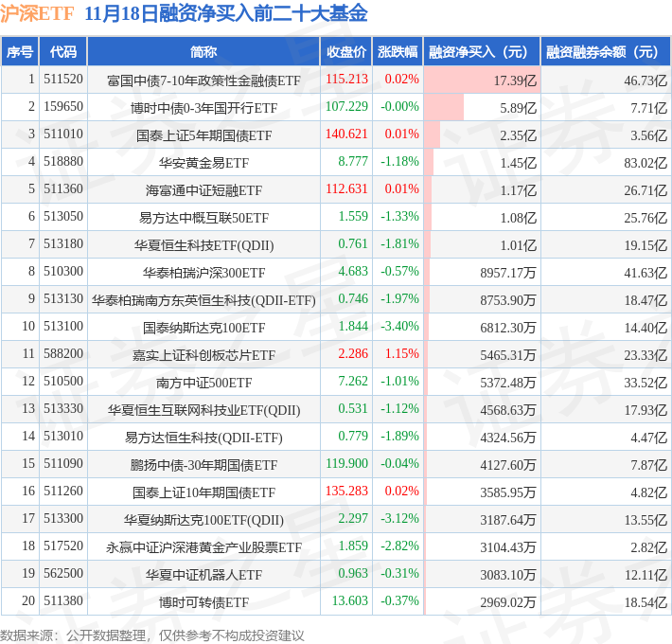Select fund code 513010
The width and height of the screenshot is (672, 644).
[x=63, y=436]
